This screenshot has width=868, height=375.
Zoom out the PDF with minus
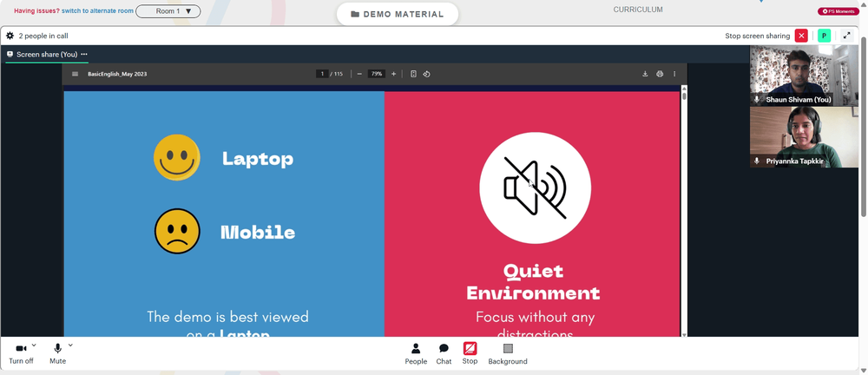click(359, 74)
